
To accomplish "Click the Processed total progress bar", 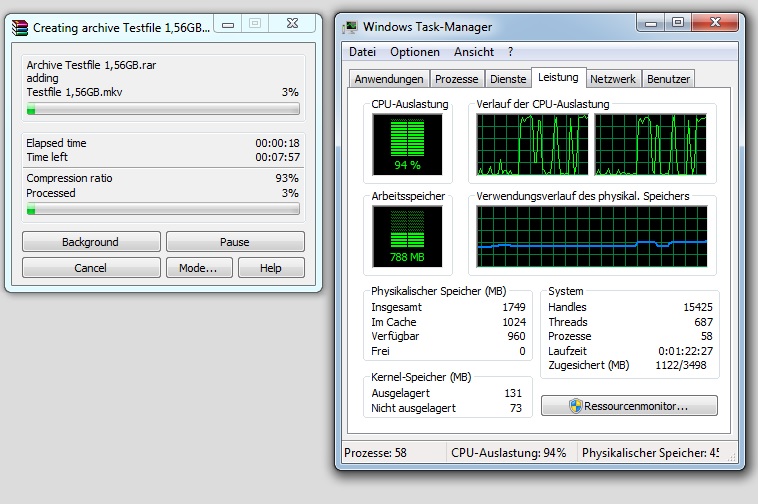I will pos(163,209).
